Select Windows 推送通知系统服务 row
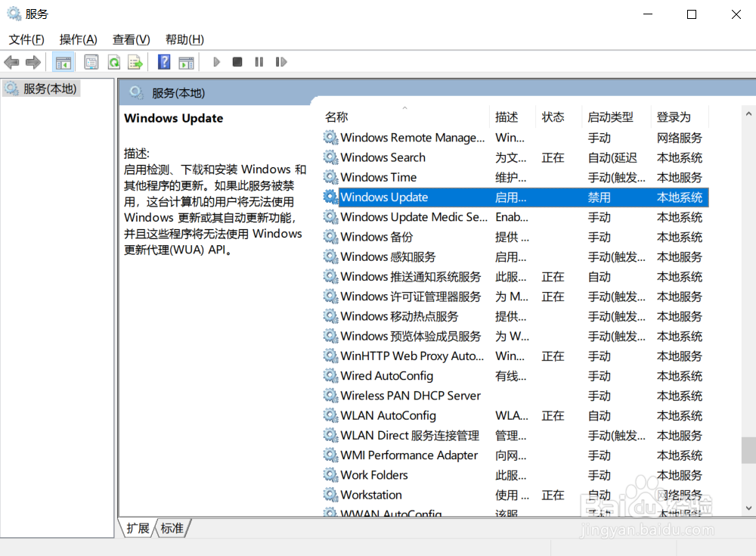 pyautogui.click(x=515, y=277)
